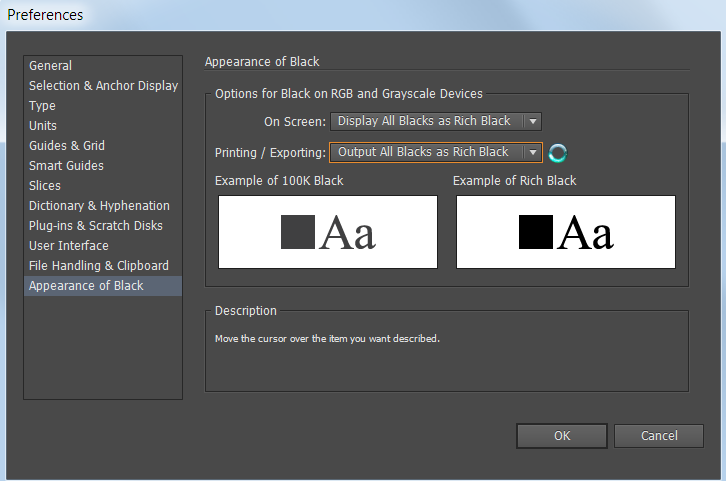Confirm preferences with the OK button
Screen dimensions: 726x481
click(562, 436)
